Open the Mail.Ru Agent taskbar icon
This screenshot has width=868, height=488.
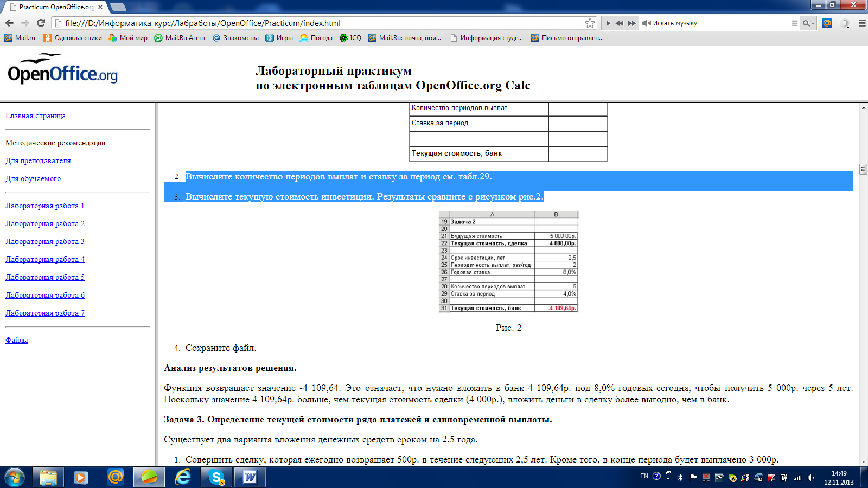click(115, 477)
